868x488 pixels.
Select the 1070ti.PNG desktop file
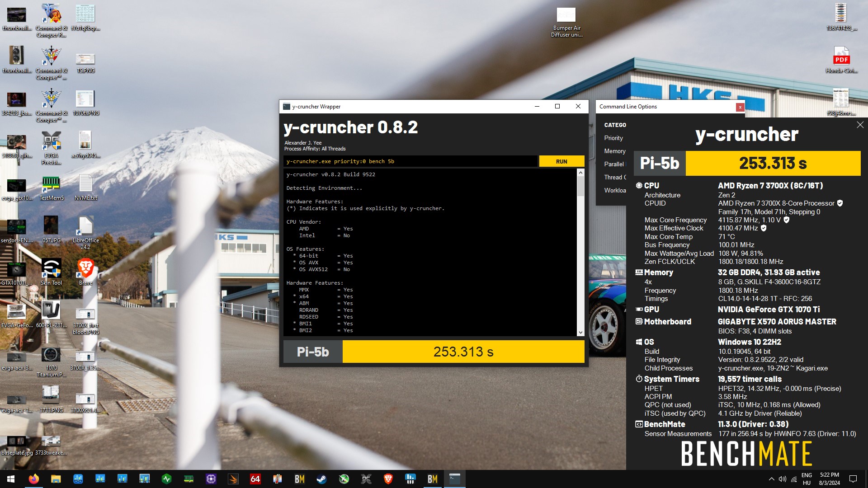click(85, 103)
